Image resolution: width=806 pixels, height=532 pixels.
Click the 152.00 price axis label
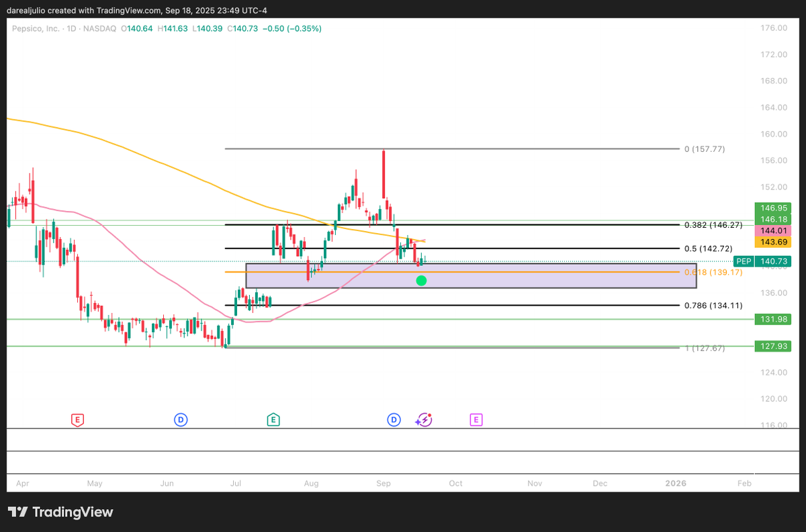pyautogui.click(x=773, y=187)
